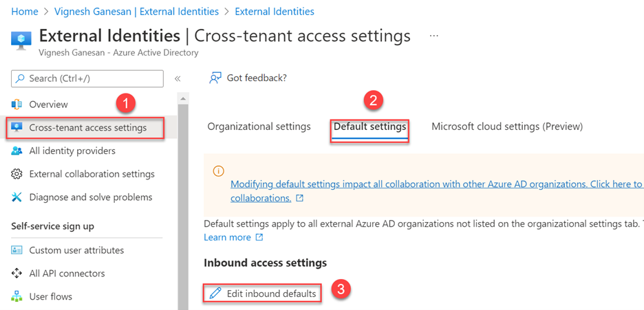Click External collaboration settings gear icon
The image size is (644, 310).
(17, 174)
